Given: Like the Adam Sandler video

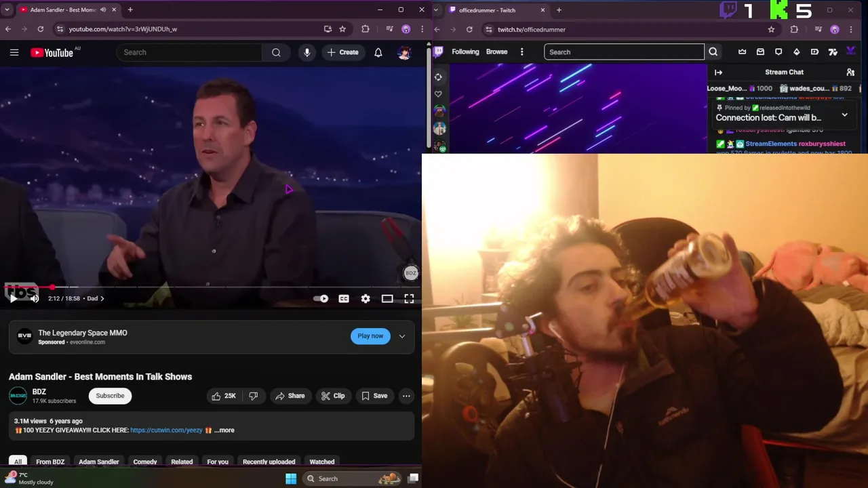Looking at the screenshot, I should click(224, 396).
